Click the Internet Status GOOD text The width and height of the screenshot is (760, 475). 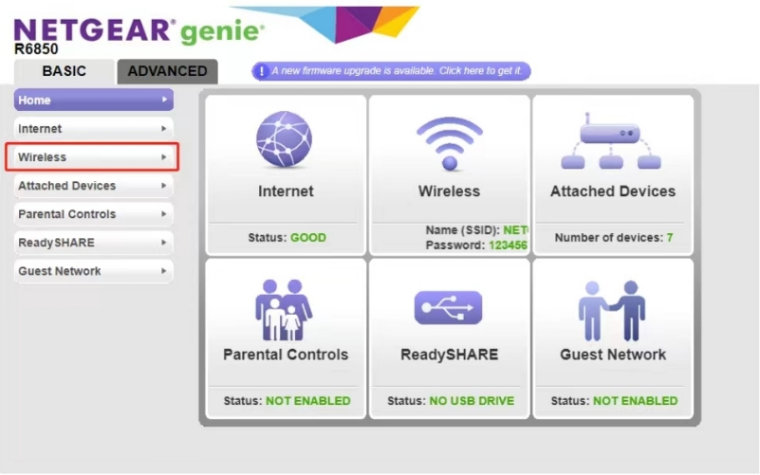(x=308, y=237)
